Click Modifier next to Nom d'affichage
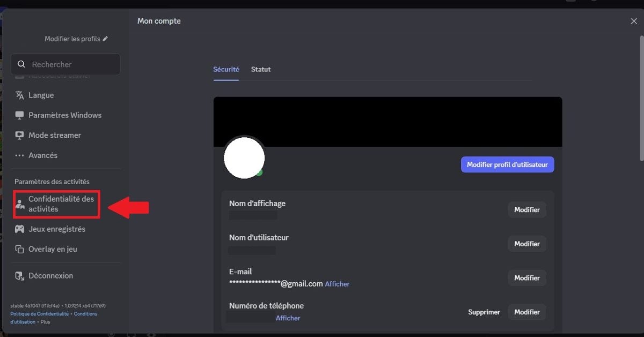This screenshot has width=644, height=337. [x=527, y=209]
